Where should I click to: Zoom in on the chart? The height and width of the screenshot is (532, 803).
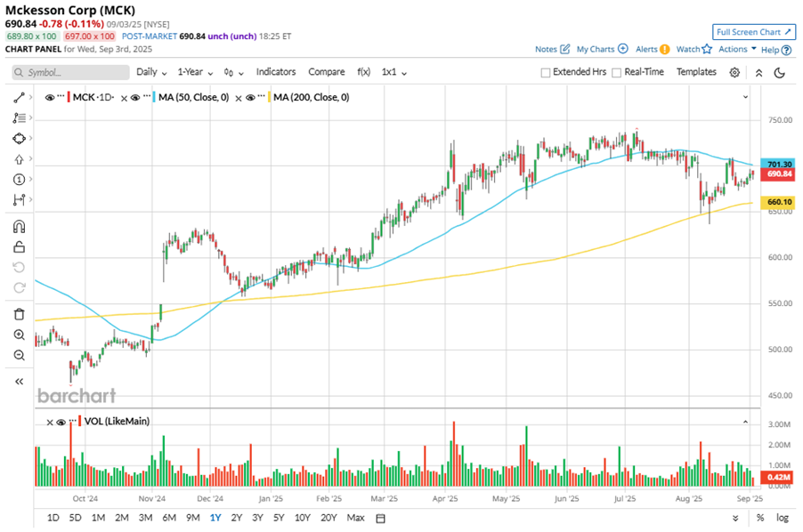pyautogui.click(x=19, y=335)
